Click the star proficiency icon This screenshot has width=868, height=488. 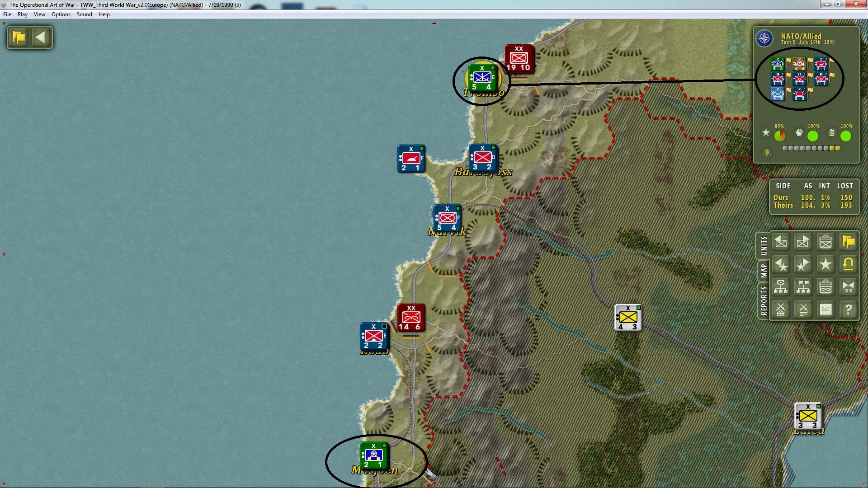coord(766,133)
